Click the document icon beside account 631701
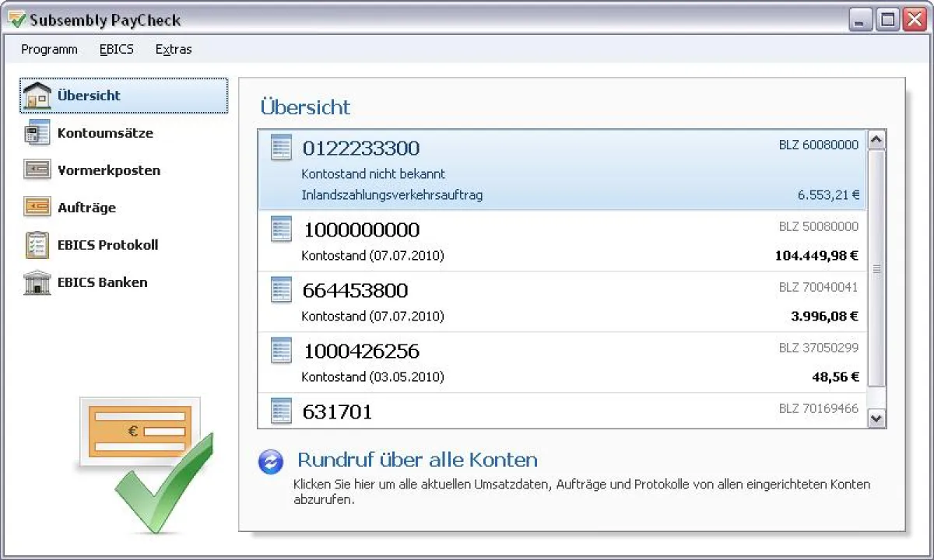The width and height of the screenshot is (934, 560). pos(280,411)
